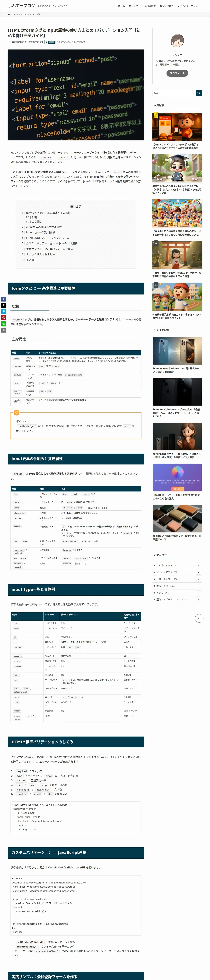This screenshot has height=980, width=210.
Task: Click the 卒業アルバムの表紙タイトル例 article title
Action: (x=177, y=189)
